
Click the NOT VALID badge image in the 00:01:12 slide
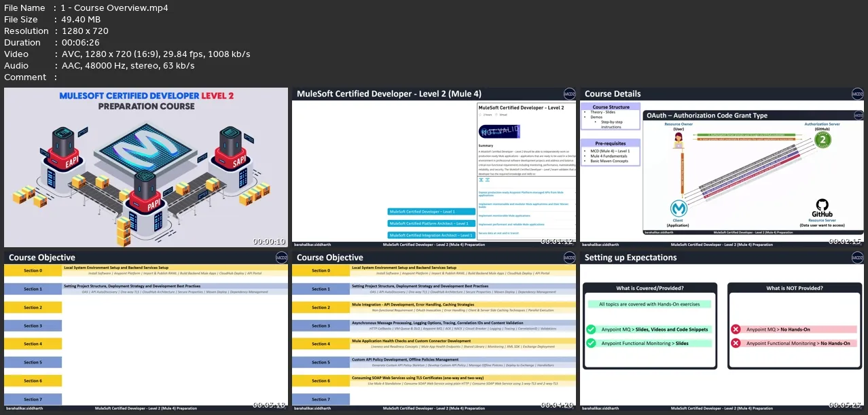coord(498,132)
